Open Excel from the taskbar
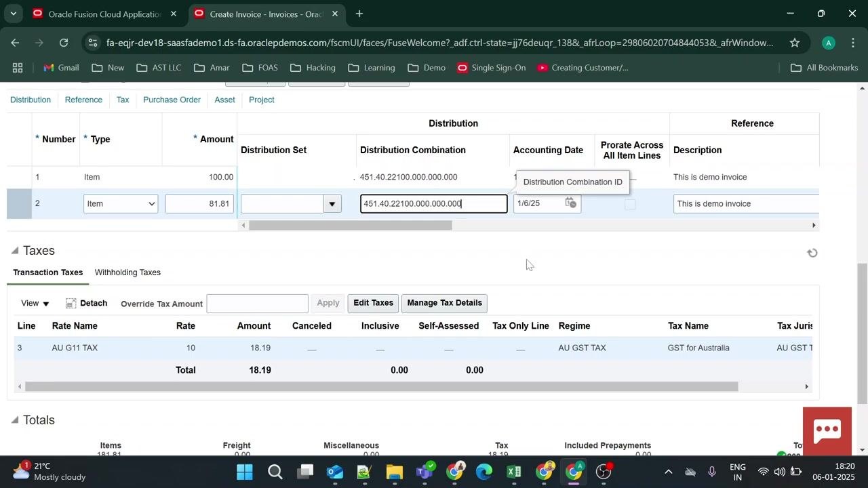Screen dimensions: 868x488 click(514, 472)
